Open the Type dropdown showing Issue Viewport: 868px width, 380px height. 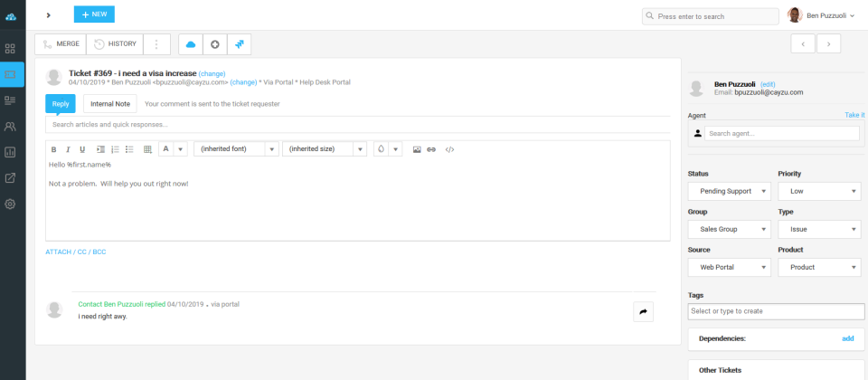(819, 229)
